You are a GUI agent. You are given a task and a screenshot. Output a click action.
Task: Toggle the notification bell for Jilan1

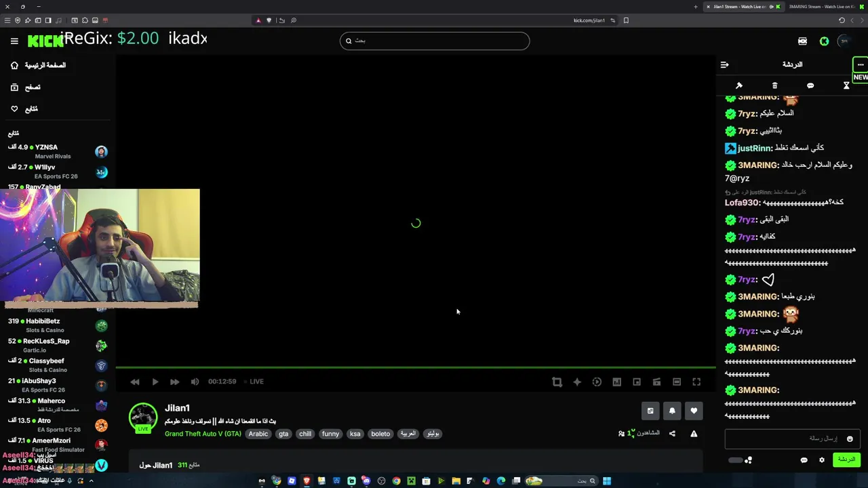coord(672,411)
